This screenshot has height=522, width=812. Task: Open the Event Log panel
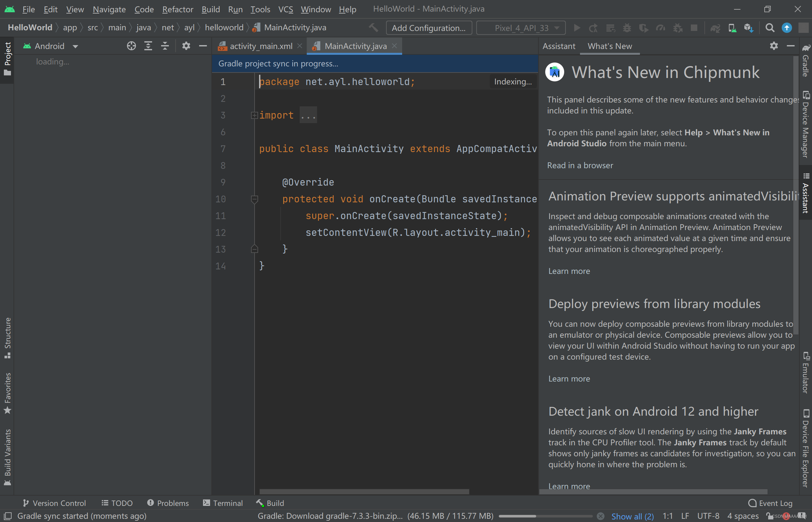point(770,503)
